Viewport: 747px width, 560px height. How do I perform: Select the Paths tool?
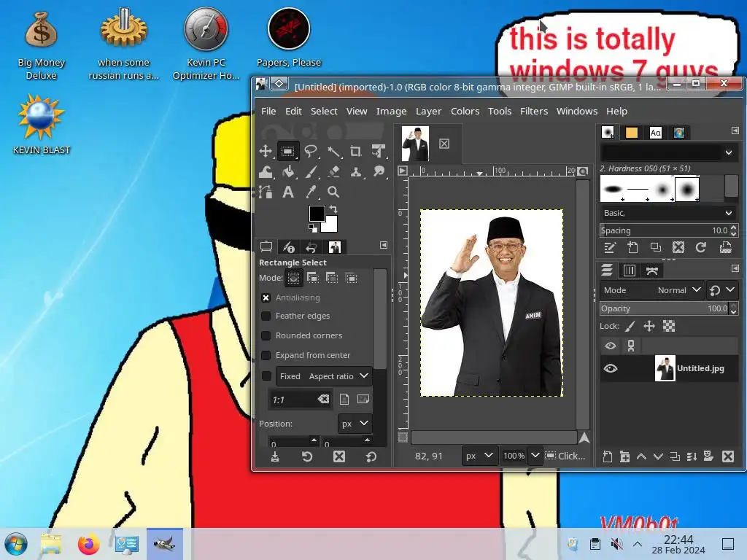point(266,192)
